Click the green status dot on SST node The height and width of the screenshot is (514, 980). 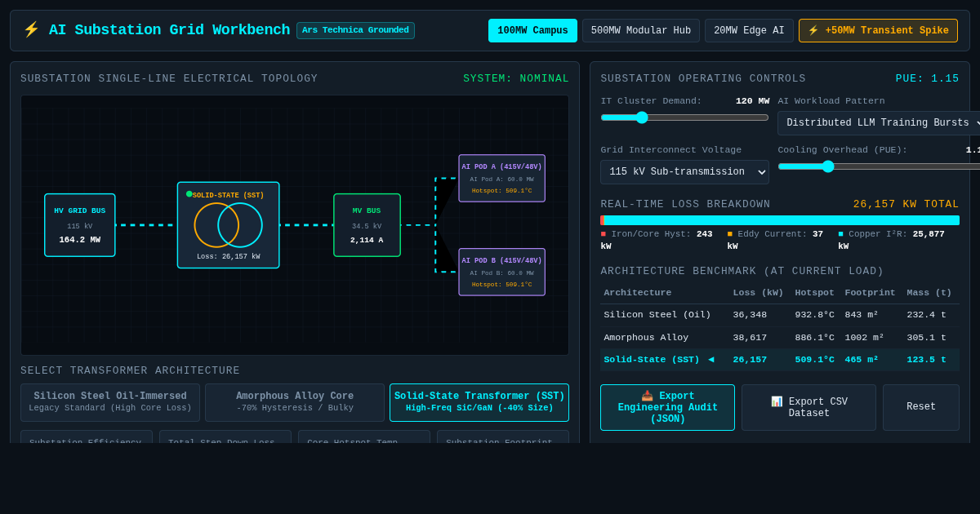(189, 194)
